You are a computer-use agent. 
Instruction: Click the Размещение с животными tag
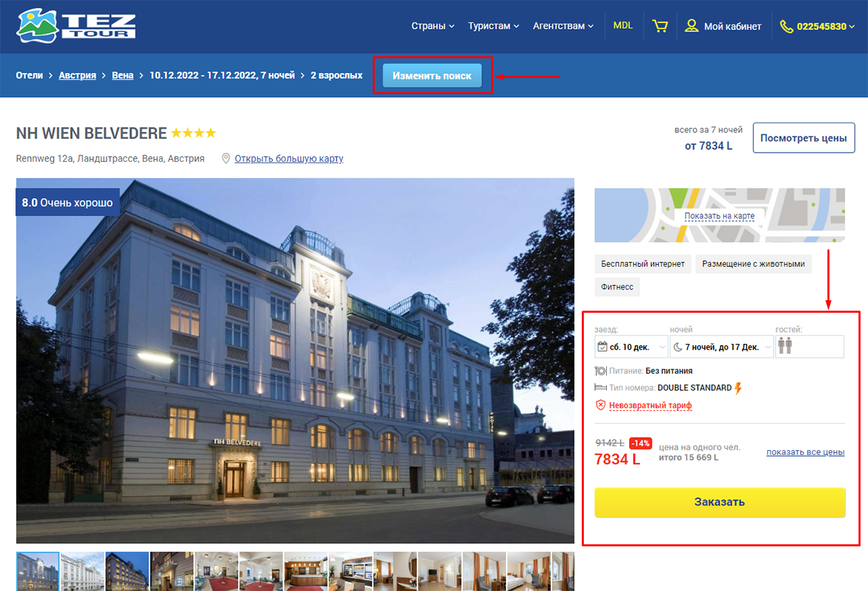click(x=753, y=264)
